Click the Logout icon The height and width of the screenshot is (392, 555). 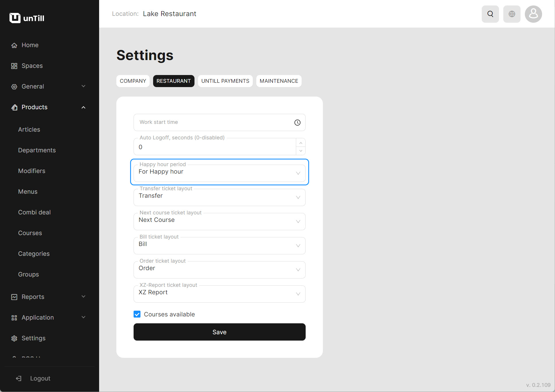19,378
